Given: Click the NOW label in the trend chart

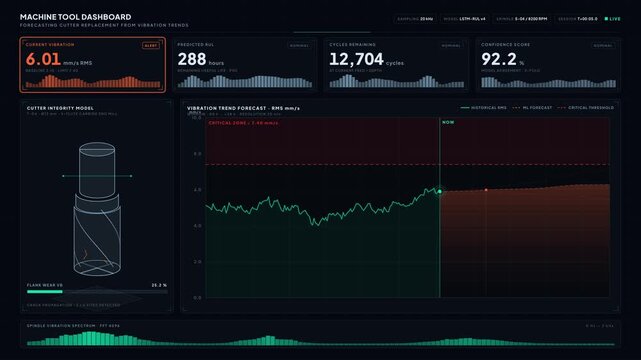Looking at the screenshot, I should (x=448, y=122).
